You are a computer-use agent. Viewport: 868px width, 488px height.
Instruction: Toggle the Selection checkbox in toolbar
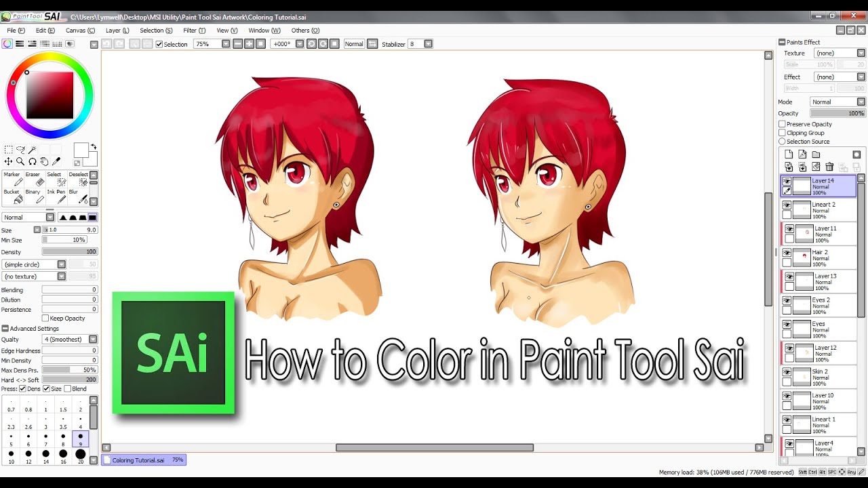pos(159,44)
